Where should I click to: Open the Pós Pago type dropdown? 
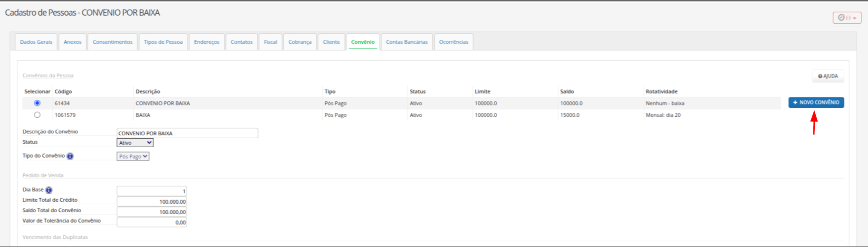point(133,156)
